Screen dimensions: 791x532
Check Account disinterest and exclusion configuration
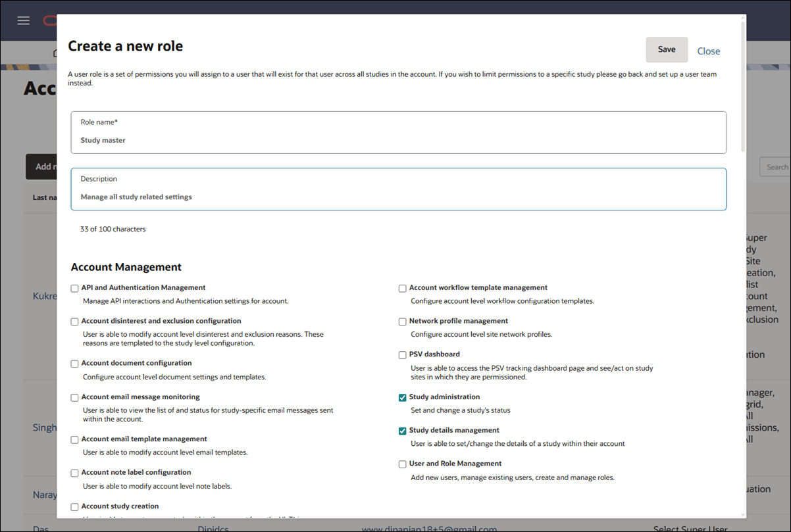tap(74, 322)
